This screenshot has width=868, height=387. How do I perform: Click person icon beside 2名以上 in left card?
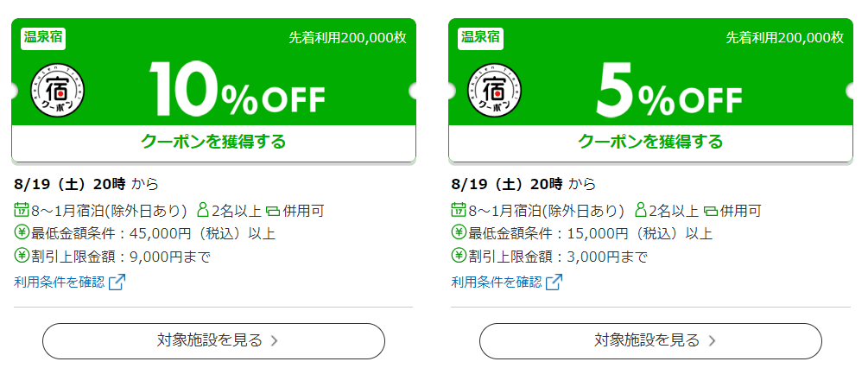click(203, 210)
